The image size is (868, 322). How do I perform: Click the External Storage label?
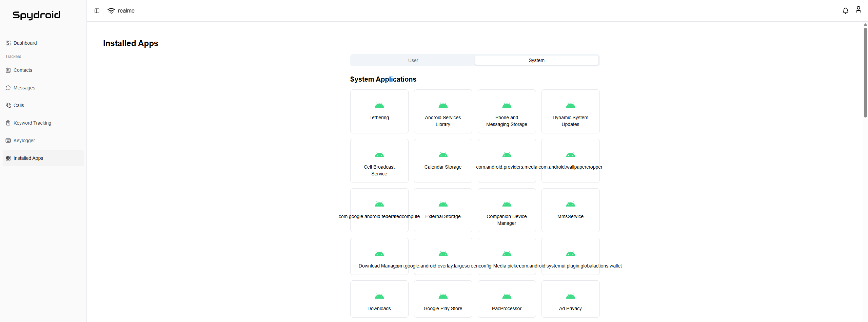(x=443, y=216)
